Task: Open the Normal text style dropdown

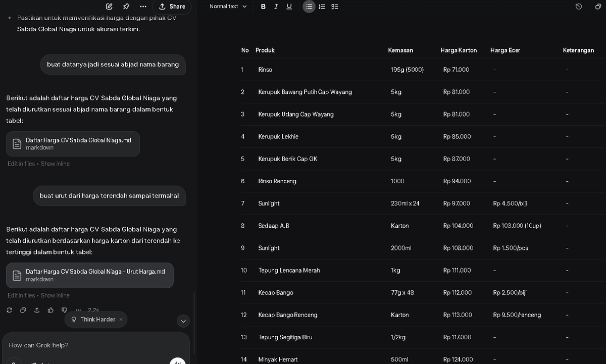Action: [x=228, y=7]
